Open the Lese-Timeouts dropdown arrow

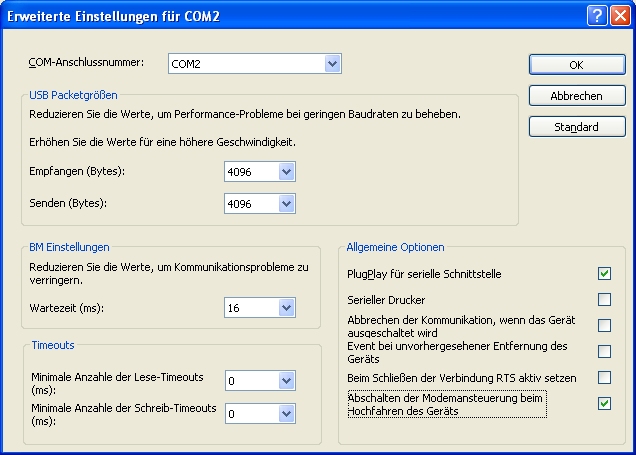point(286,381)
